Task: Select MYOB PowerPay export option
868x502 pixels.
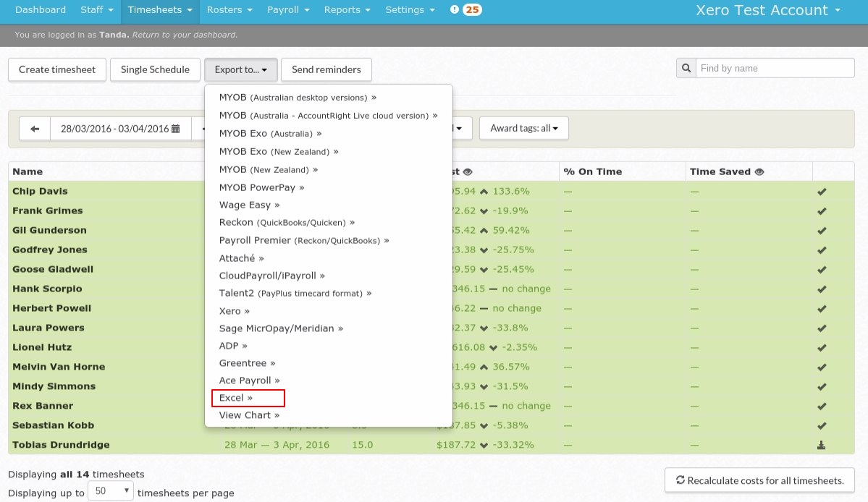Action: (x=262, y=187)
